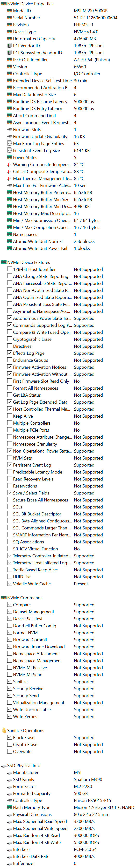Click the SSD Physical Info drive icon
The height and width of the screenshot is (868, 136).
4,766
